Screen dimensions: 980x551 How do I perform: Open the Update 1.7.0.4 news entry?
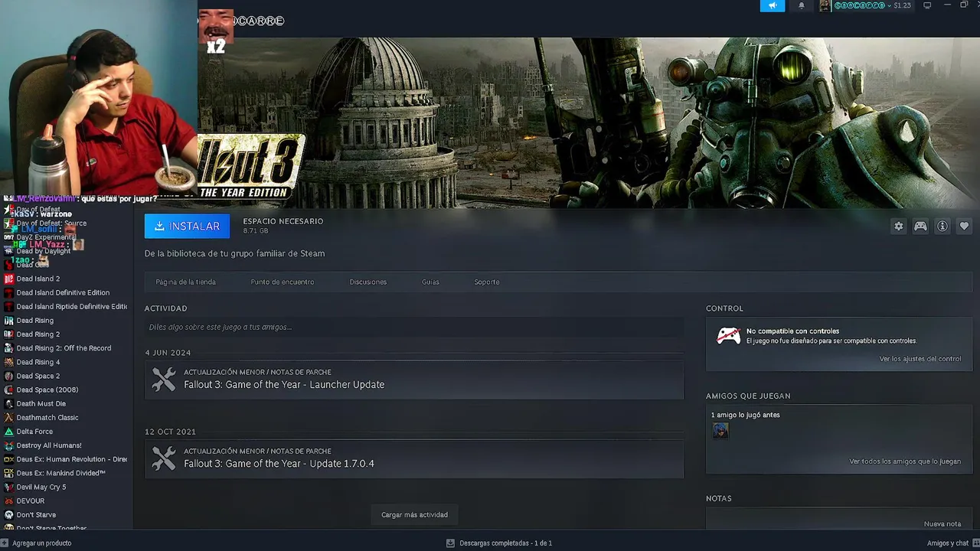point(414,458)
